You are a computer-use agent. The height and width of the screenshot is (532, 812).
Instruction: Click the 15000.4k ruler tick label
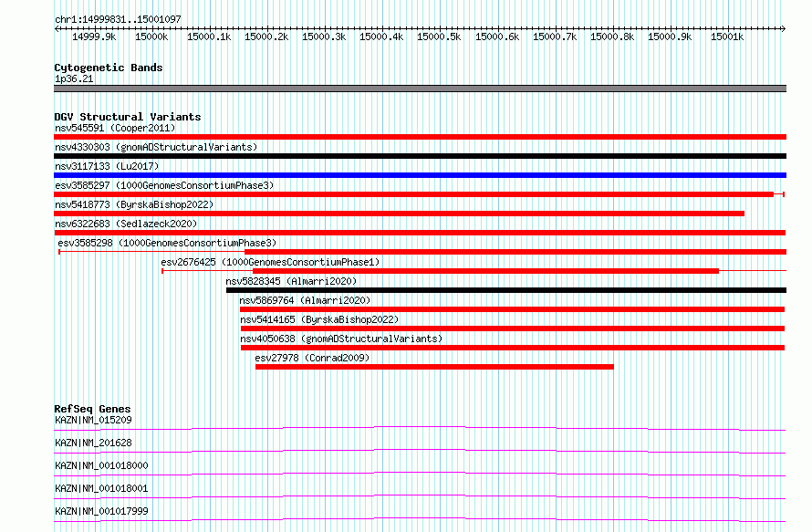(381, 37)
